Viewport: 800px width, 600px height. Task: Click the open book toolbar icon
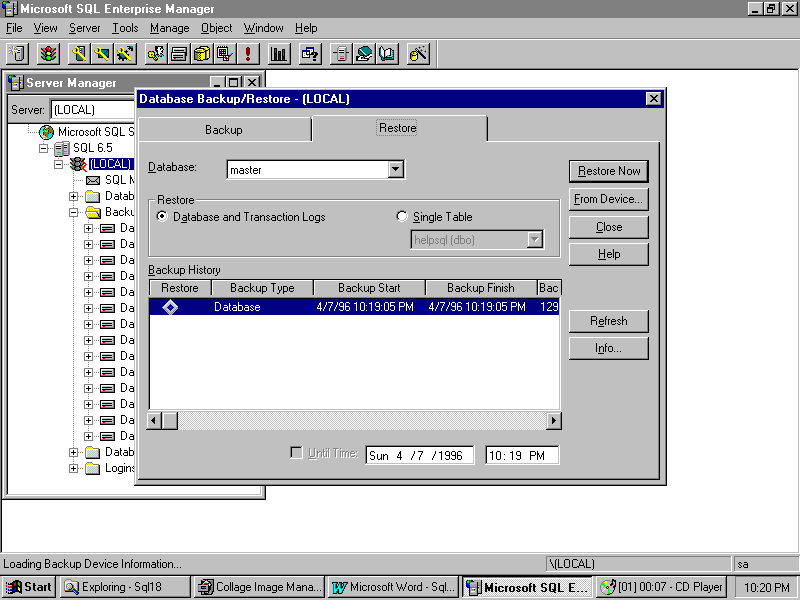coord(387,54)
